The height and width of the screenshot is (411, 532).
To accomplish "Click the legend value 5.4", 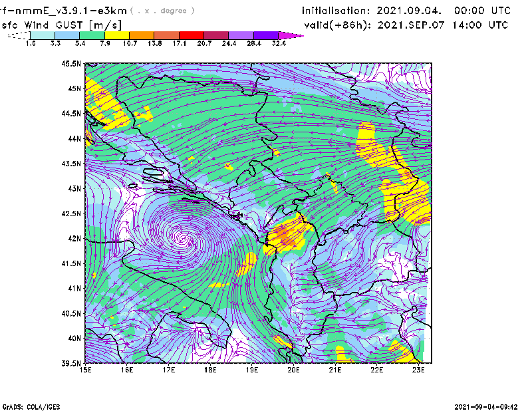I will pyautogui.click(x=80, y=43).
